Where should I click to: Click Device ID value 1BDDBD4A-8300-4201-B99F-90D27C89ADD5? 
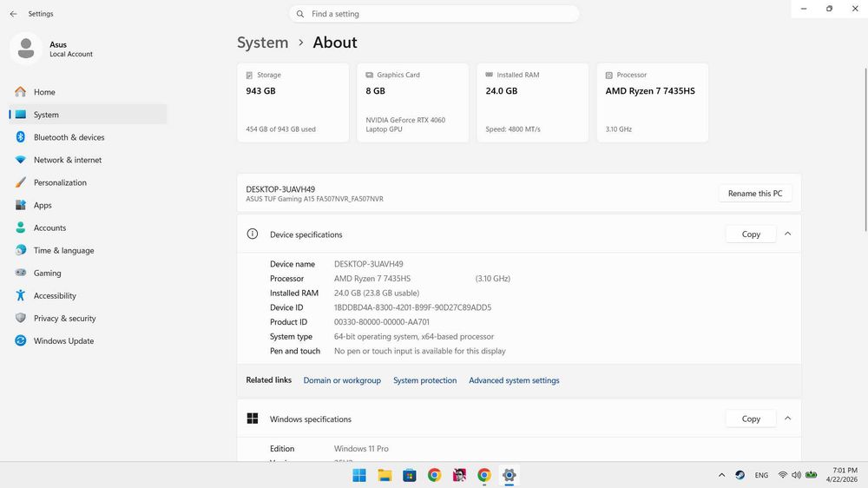click(x=412, y=307)
